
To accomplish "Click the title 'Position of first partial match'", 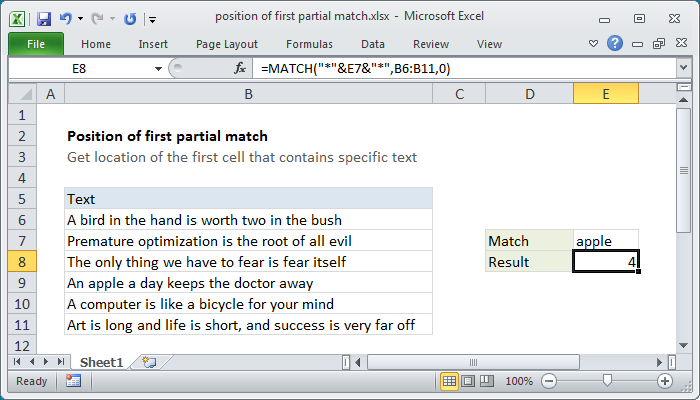I will [x=167, y=136].
